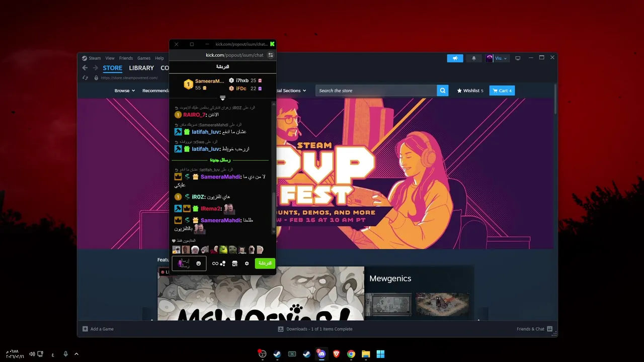Show hidden tray icons chevron

click(x=76, y=354)
